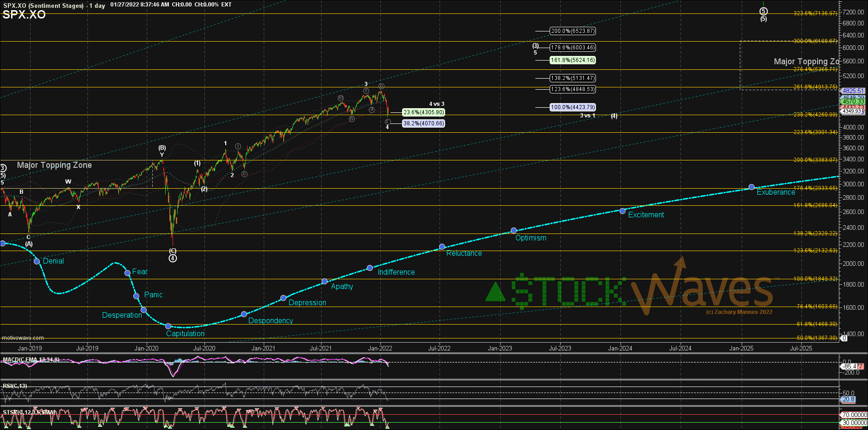
Task: Select the 4825.51 price tag
Action: (x=853, y=91)
